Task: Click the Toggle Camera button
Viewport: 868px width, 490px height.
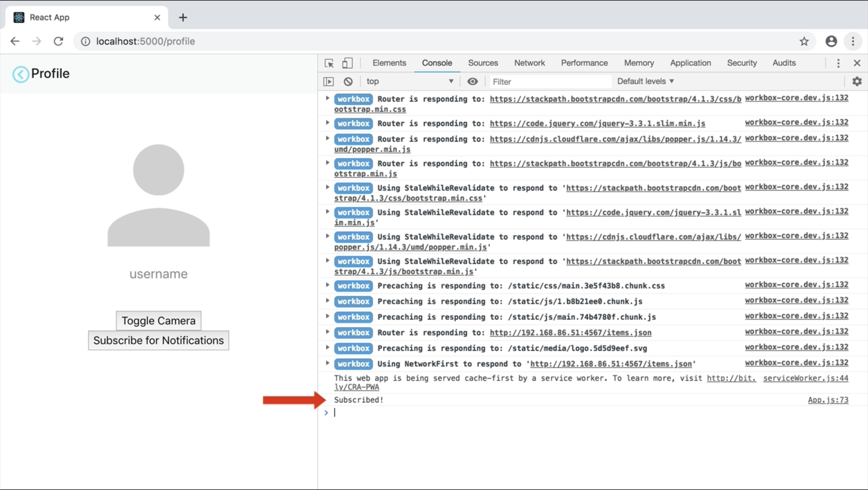Action: coord(158,320)
